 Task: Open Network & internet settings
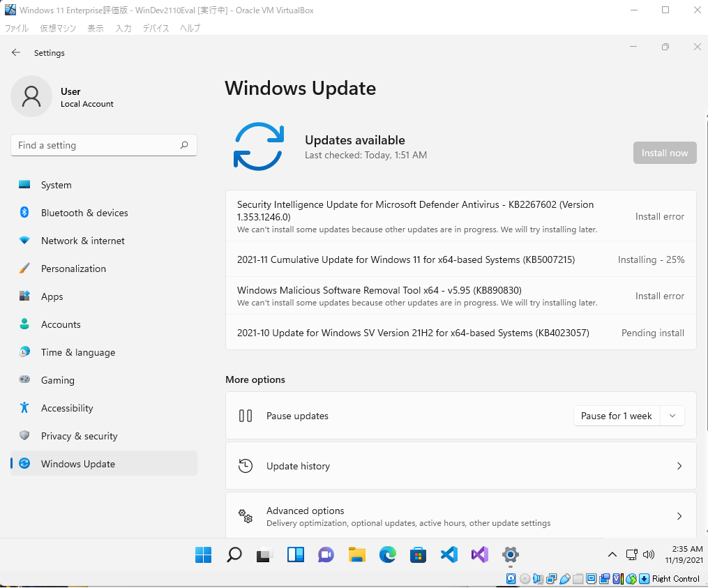pos(104,241)
